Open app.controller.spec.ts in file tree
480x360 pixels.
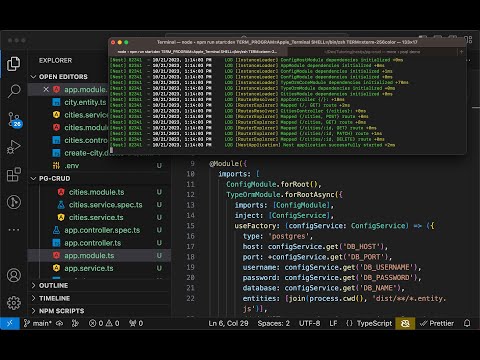[102, 230]
